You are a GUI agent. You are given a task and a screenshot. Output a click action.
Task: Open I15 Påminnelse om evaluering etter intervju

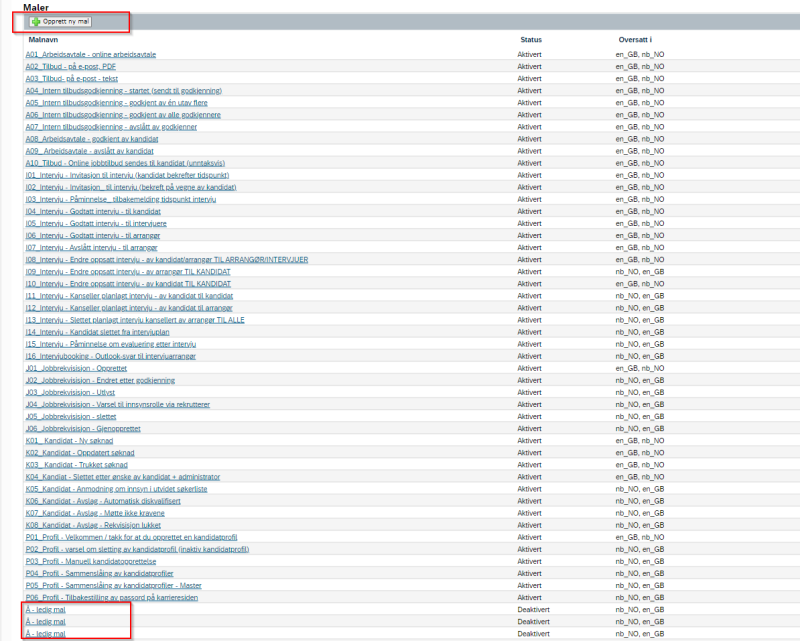(111, 344)
